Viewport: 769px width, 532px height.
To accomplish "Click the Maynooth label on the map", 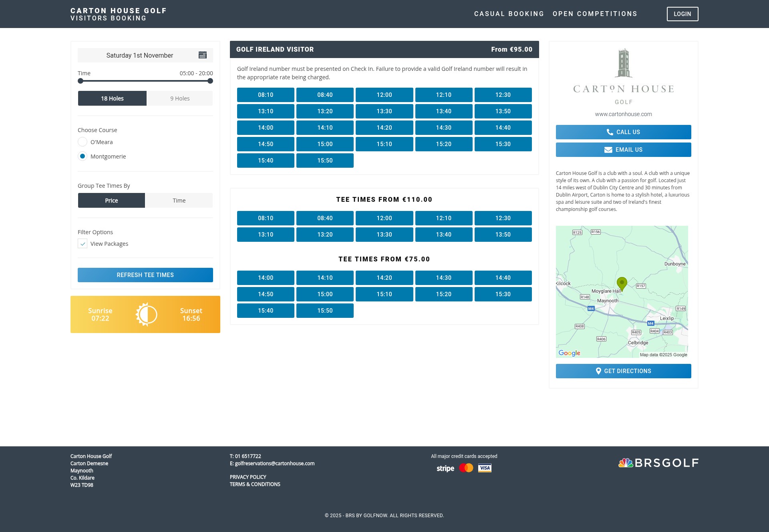I will tap(608, 301).
